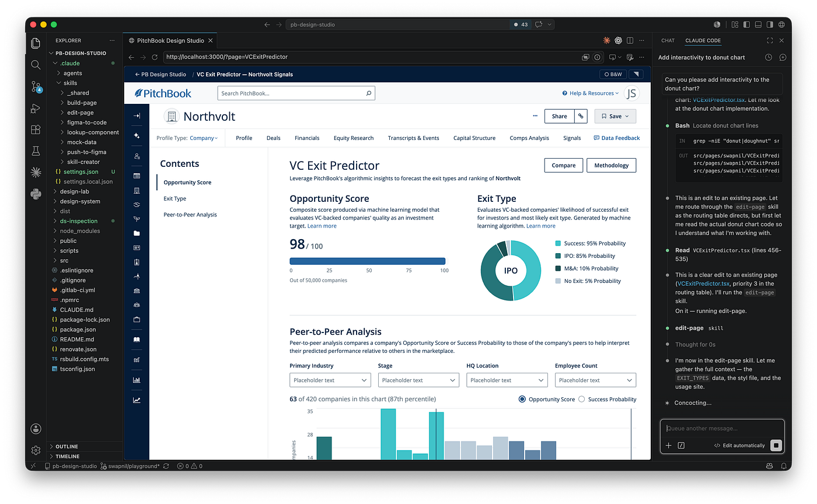Open slash commands in chat input
817x504 pixels.
(681, 445)
